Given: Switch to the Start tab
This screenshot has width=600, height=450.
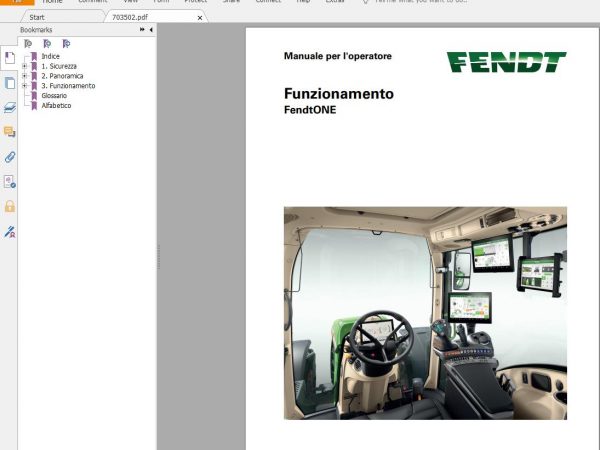Looking at the screenshot, I should [37, 17].
